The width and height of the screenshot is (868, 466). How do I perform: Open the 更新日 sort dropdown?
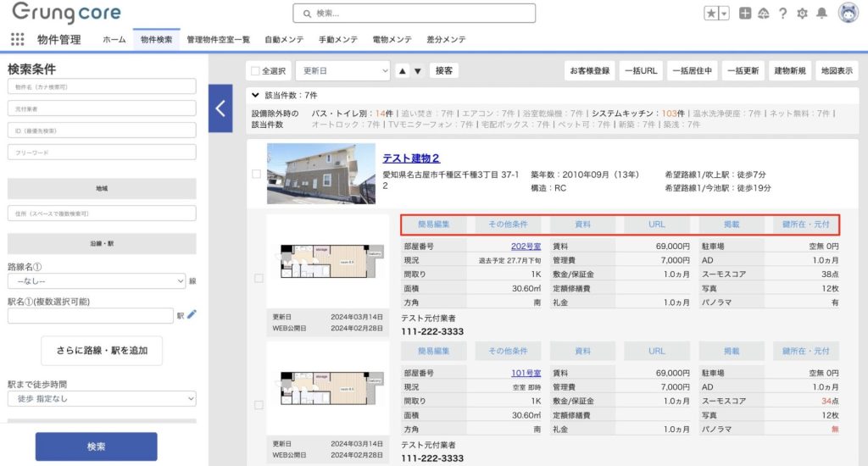tap(342, 71)
